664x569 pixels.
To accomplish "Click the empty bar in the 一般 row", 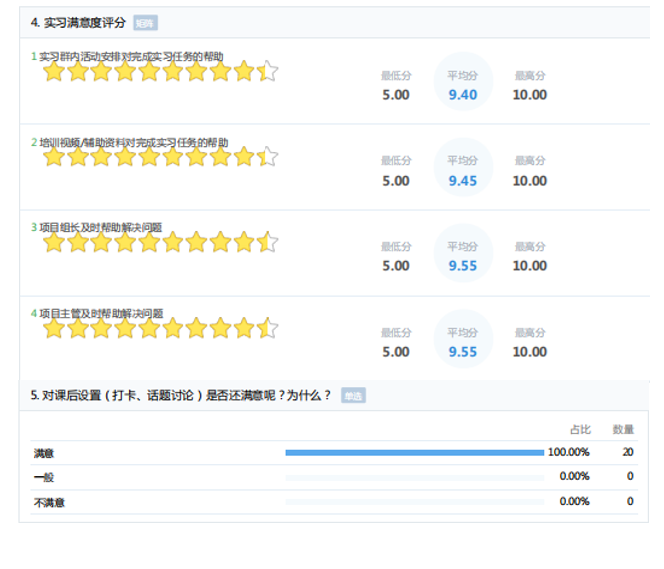I will click(x=414, y=478).
